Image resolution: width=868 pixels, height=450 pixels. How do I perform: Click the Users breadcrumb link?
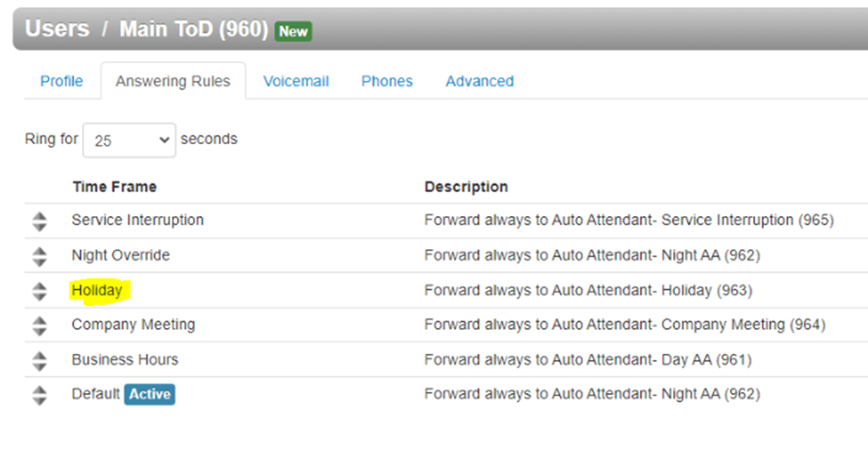(57, 28)
